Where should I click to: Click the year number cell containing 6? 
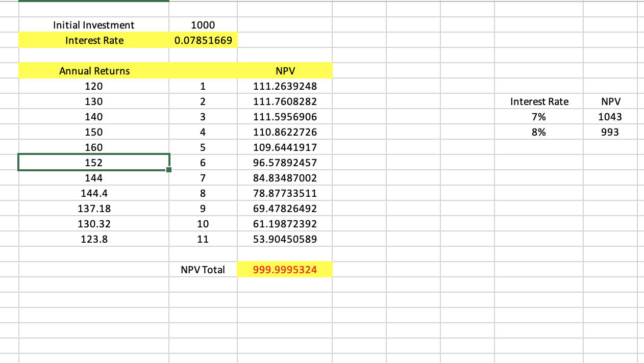tap(203, 163)
